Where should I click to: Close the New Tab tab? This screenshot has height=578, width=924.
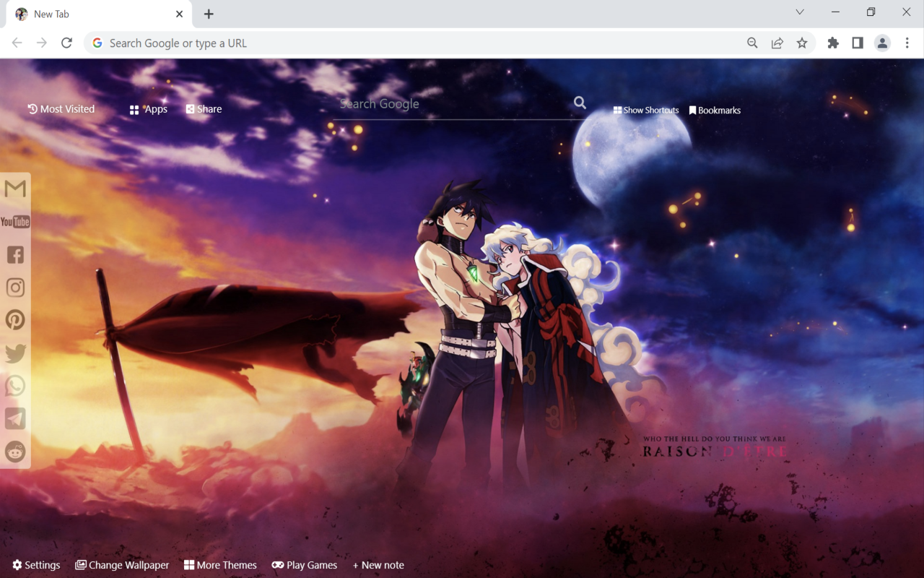[x=179, y=14]
